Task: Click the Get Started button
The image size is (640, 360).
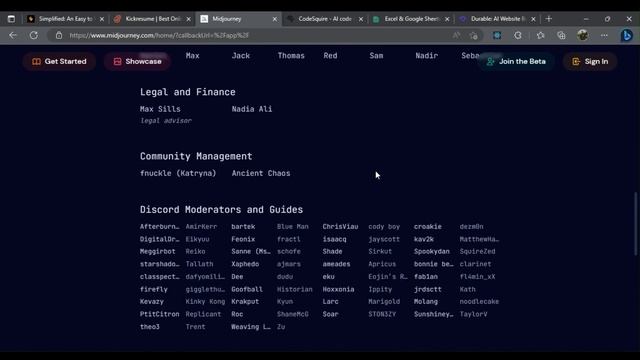Action: click(x=60, y=62)
